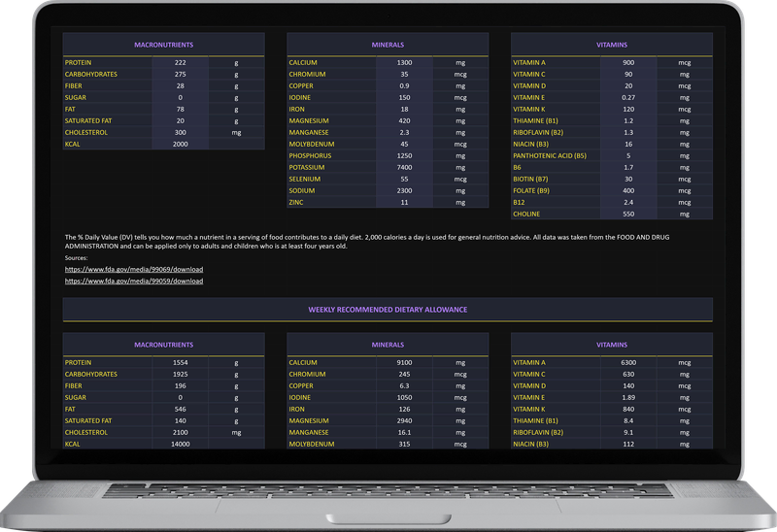777x532 pixels.
Task: Select the weekly VITAMIN K value 840
Action: tap(628, 409)
